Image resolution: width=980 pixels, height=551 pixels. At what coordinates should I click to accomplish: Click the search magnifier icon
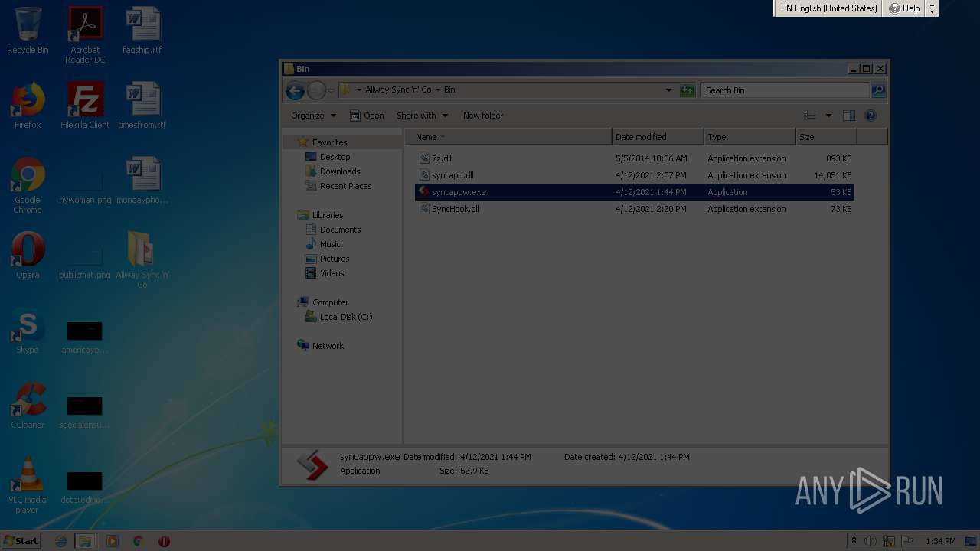click(878, 90)
